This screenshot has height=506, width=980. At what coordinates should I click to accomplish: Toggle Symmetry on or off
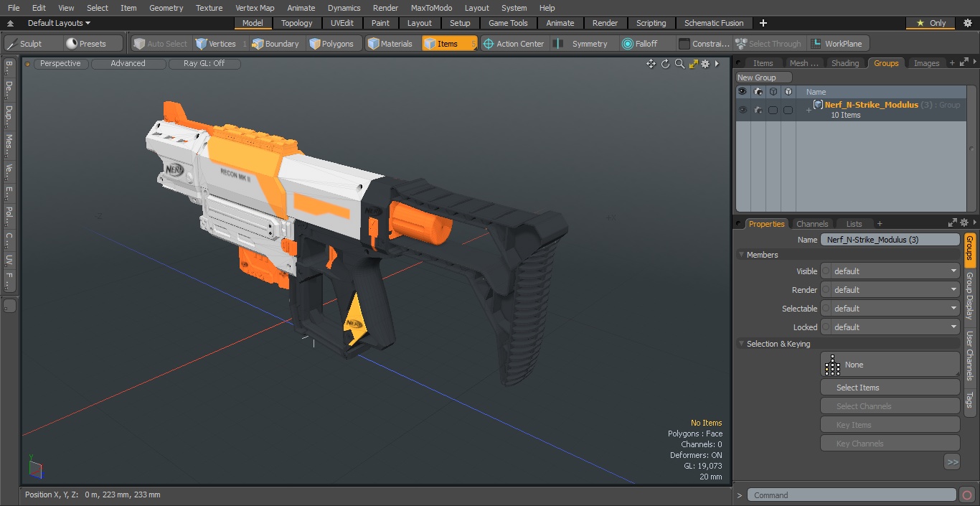point(583,44)
